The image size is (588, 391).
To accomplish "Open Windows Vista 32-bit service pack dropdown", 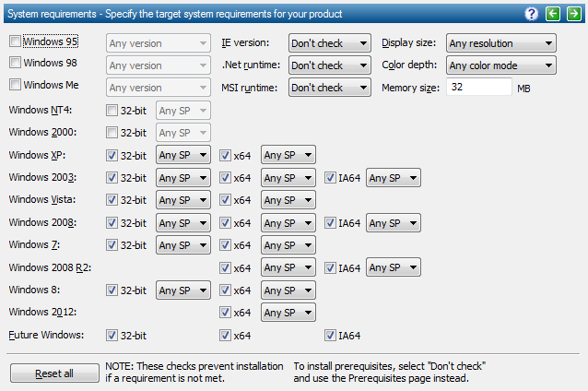I will [183, 200].
